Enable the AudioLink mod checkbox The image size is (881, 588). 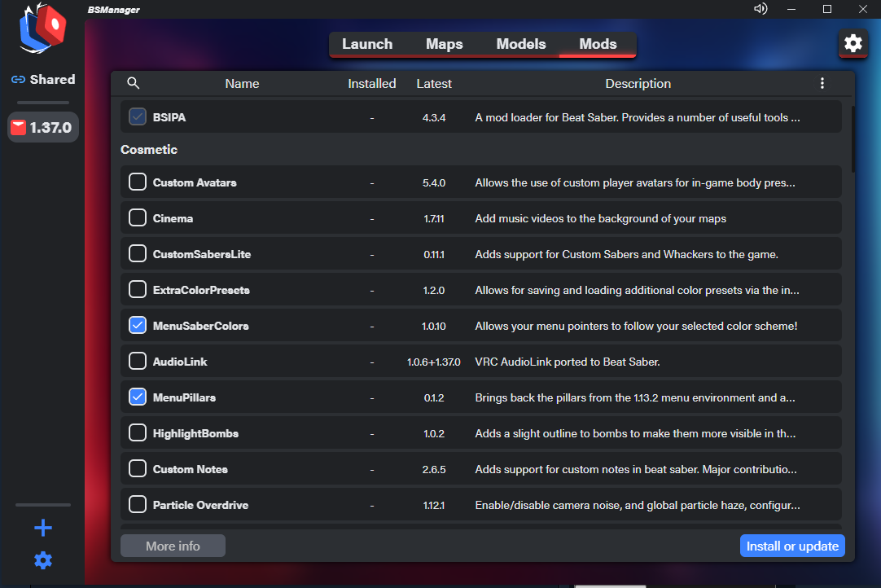tap(138, 362)
